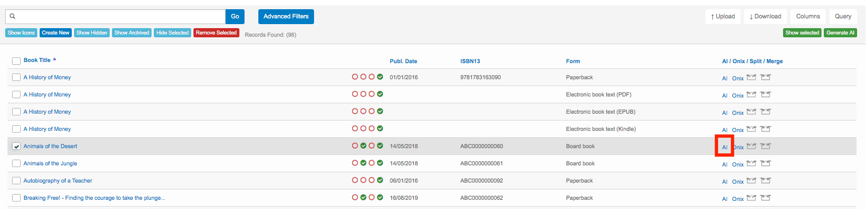Viewport: 868px width, 209px height.
Task: Click the Split icon for Animals of the Jungle
Action: (751, 164)
